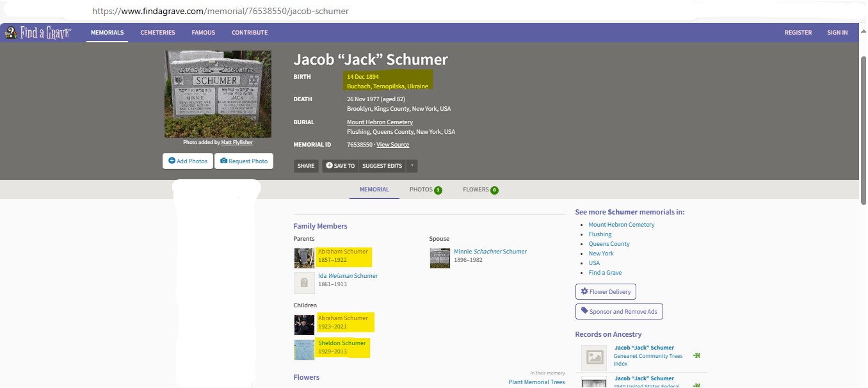The width and height of the screenshot is (868, 388).
Task: Open the Contribute menu
Action: tap(250, 33)
